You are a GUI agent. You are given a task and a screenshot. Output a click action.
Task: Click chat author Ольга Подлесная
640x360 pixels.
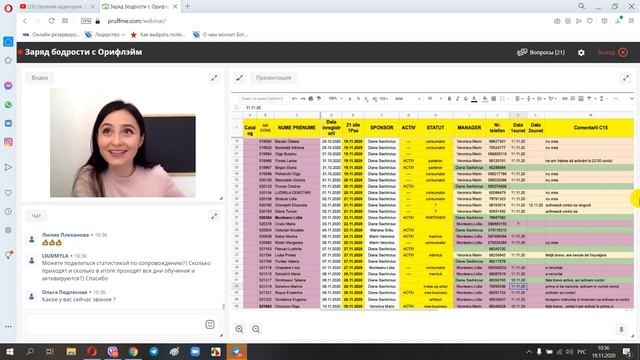[64, 292]
